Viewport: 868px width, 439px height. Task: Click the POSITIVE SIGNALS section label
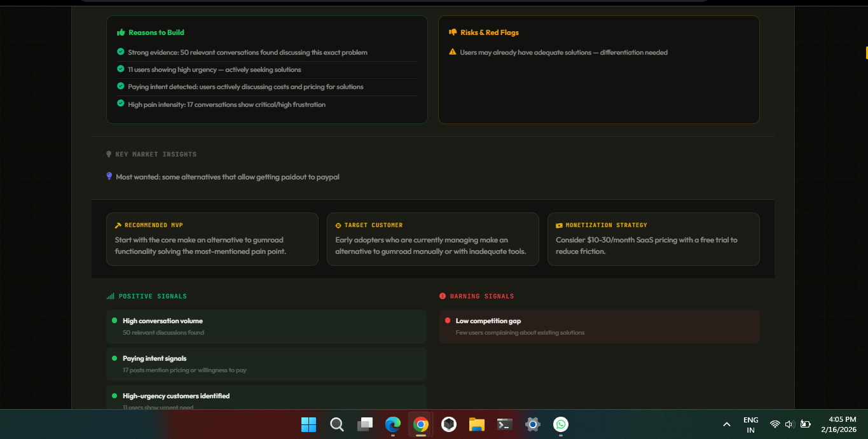pyautogui.click(x=153, y=296)
